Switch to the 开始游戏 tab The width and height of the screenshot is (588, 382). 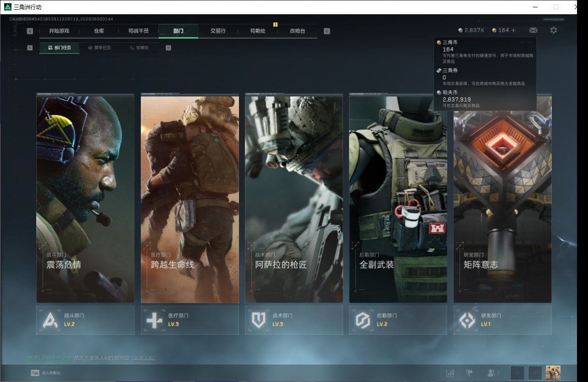[59, 31]
